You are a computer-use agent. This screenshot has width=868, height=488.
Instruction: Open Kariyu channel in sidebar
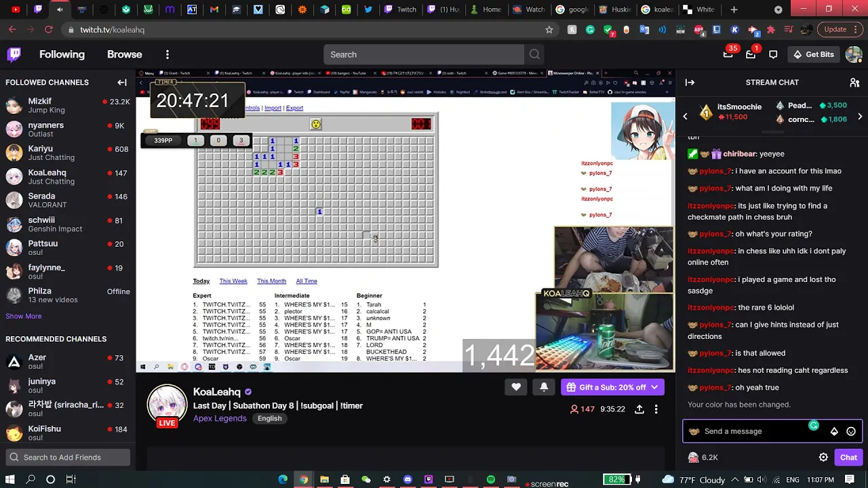coord(68,153)
